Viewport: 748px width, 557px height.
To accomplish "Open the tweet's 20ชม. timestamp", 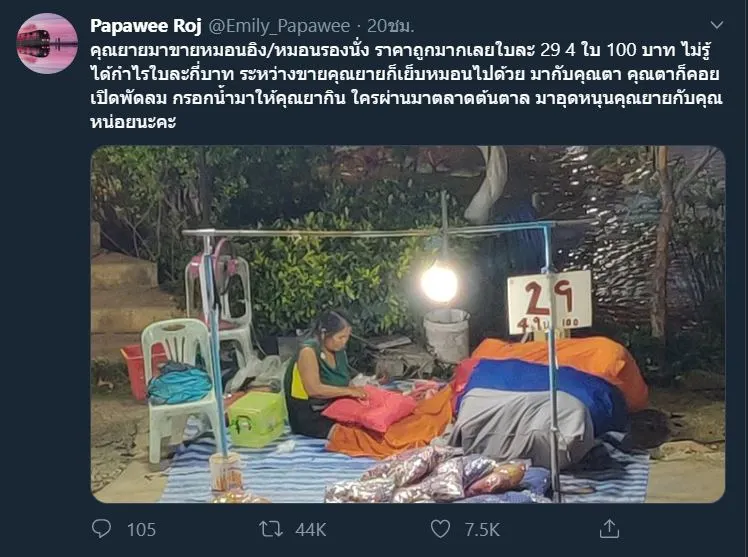I will click(390, 26).
